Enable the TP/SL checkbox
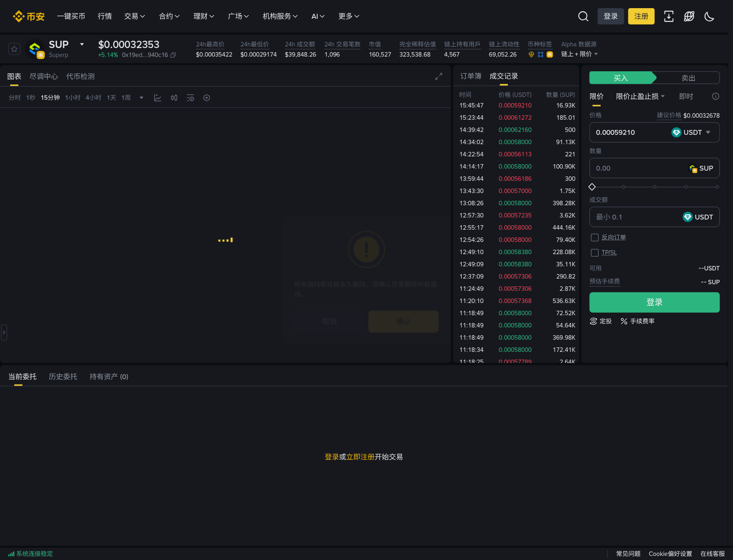 pos(595,253)
